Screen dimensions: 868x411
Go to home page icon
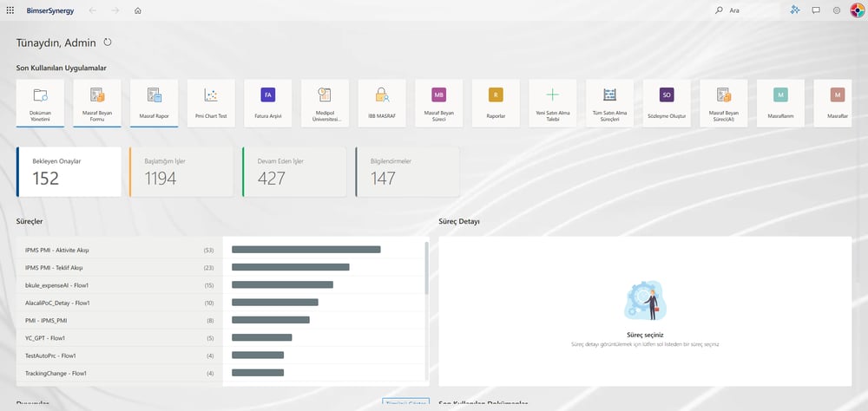point(138,10)
